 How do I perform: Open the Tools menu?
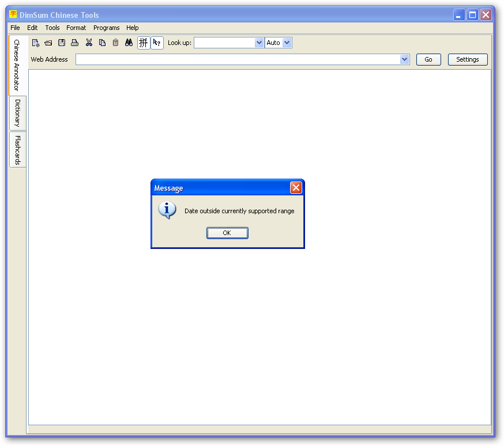point(52,28)
